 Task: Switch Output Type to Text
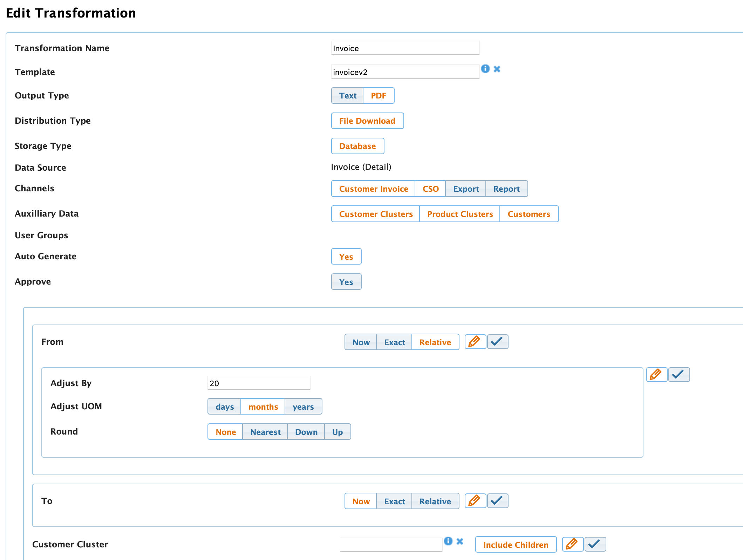coord(347,95)
